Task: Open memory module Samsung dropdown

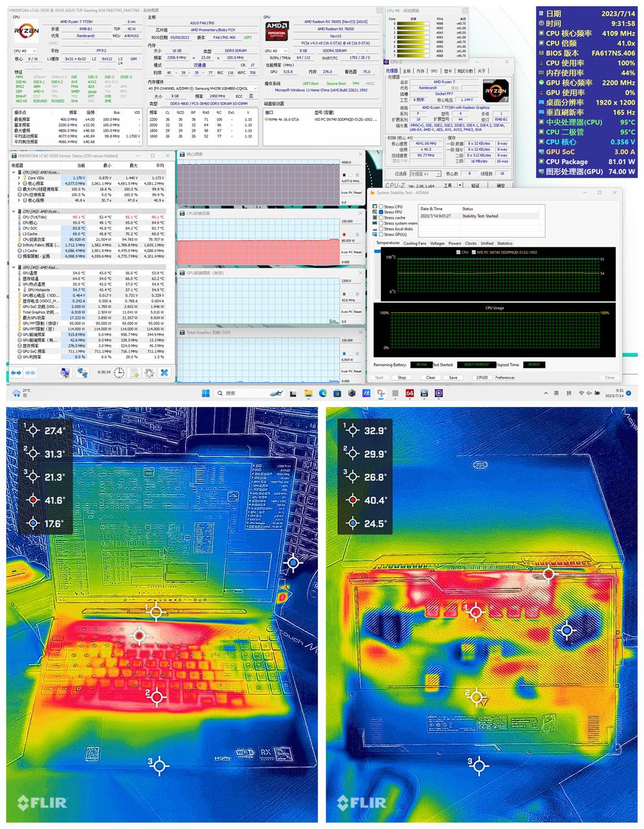Action: click(203, 89)
